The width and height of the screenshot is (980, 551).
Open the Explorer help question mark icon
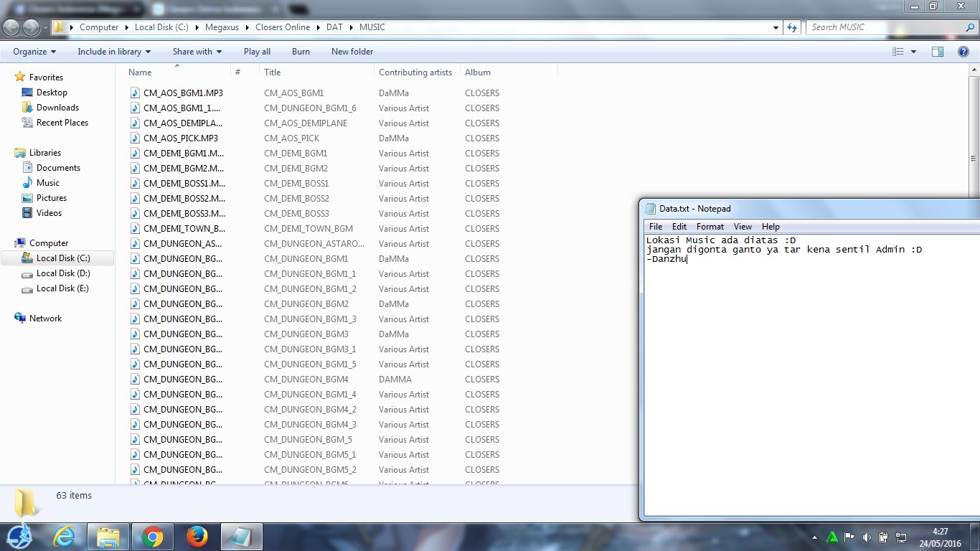click(x=963, y=52)
